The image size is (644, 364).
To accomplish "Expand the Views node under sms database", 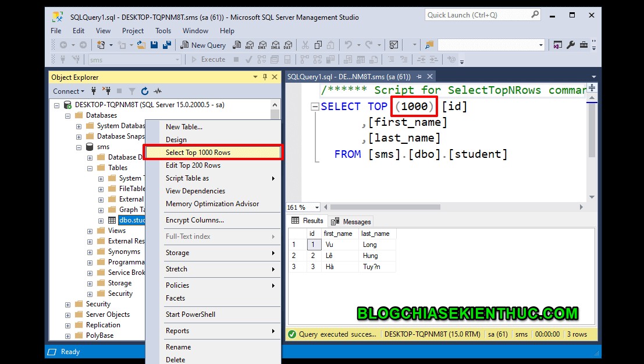I will [90, 231].
